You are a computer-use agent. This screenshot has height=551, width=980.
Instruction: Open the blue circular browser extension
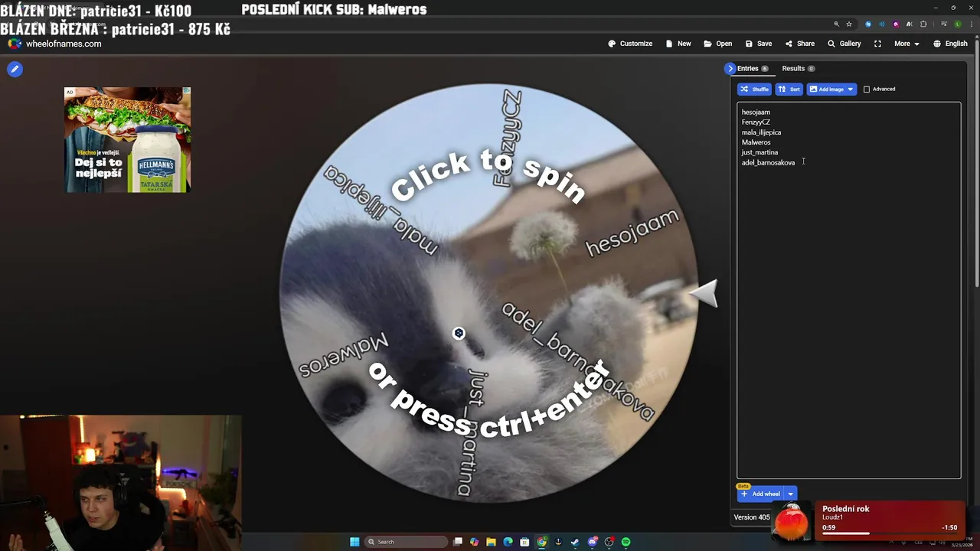(867, 24)
